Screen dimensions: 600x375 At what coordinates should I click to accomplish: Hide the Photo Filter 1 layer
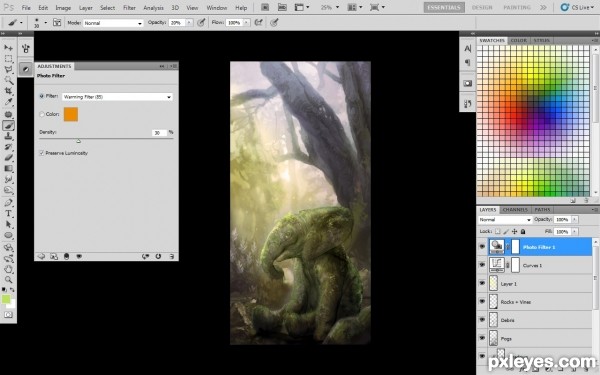click(x=482, y=247)
